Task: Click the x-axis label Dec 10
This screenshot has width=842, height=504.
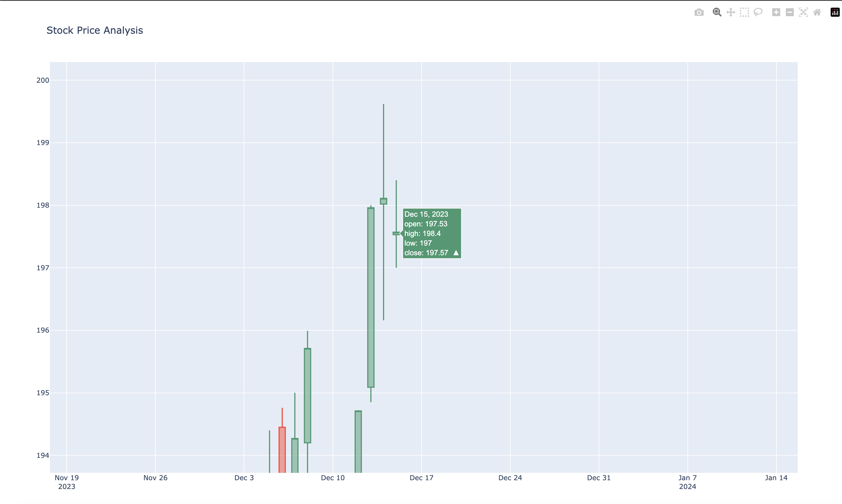Action: pos(333,478)
